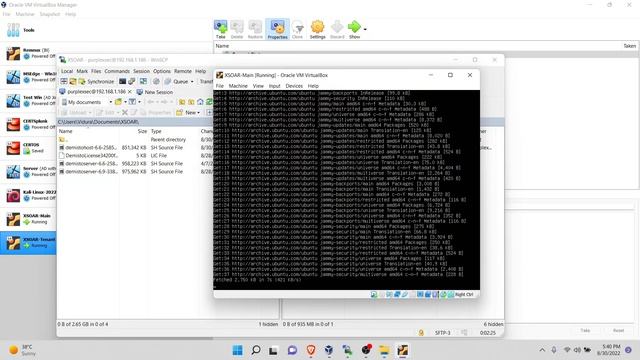This screenshot has width=640, height=360.
Task: Click the SFTP-3 status bar indicator
Action: coord(442,333)
